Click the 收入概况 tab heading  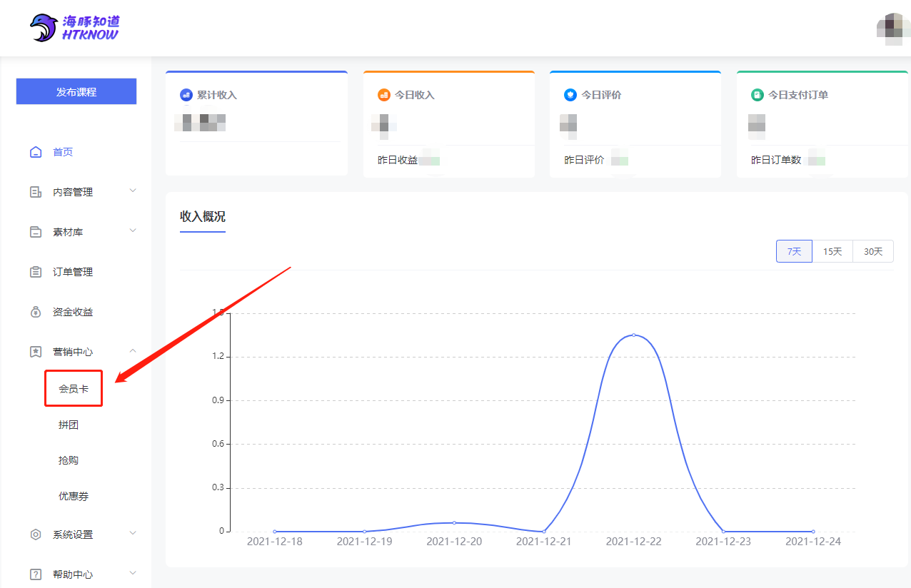coord(203,217)
